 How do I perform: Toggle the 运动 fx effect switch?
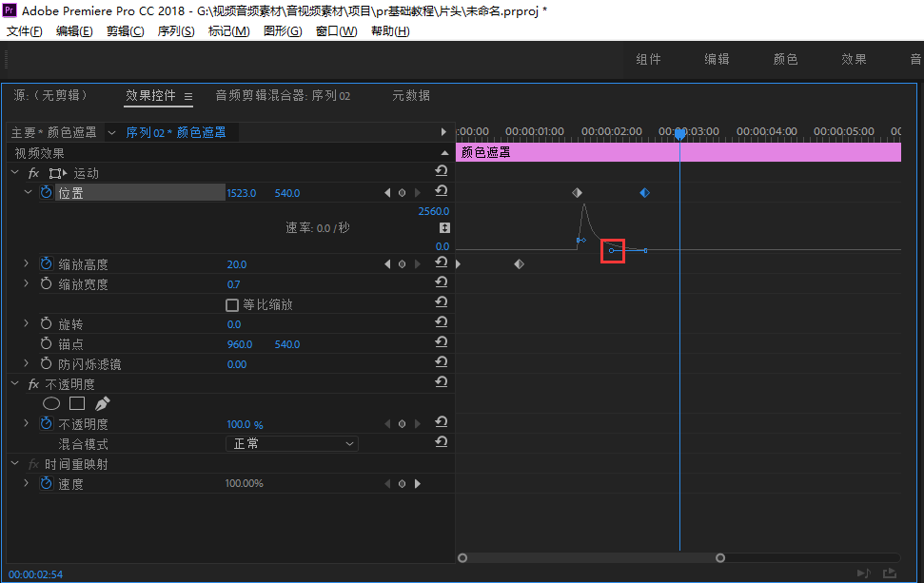click(x=33, y=173)
